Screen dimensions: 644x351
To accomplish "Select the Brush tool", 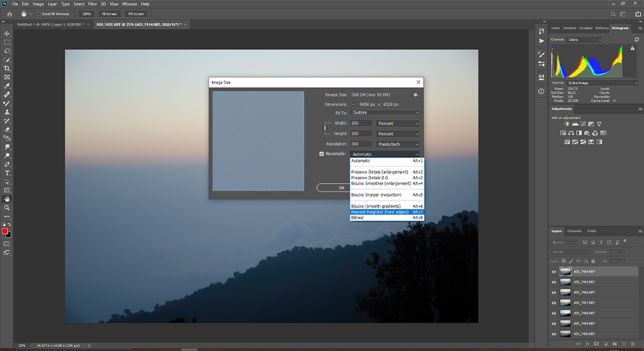I will [7, 103].
